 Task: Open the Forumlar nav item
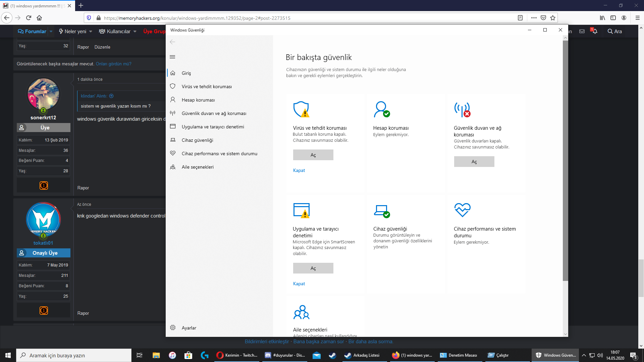point(32,31)
